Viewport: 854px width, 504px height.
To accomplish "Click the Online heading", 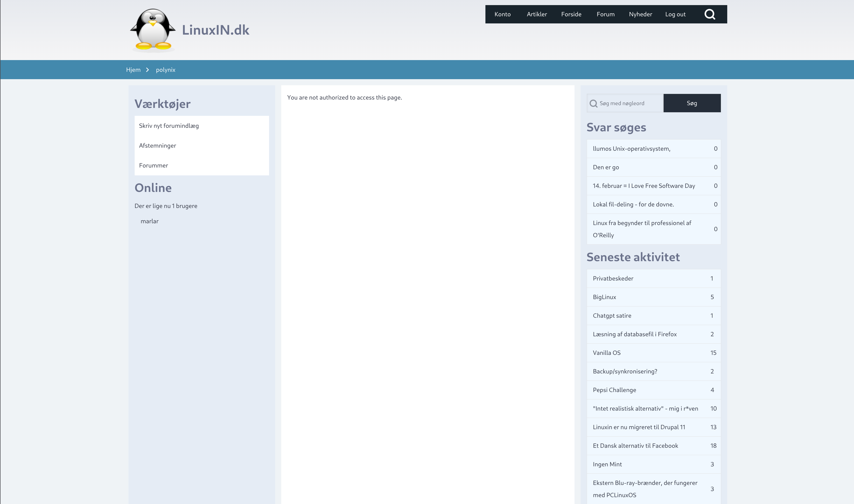I will [x=153, y=188].
